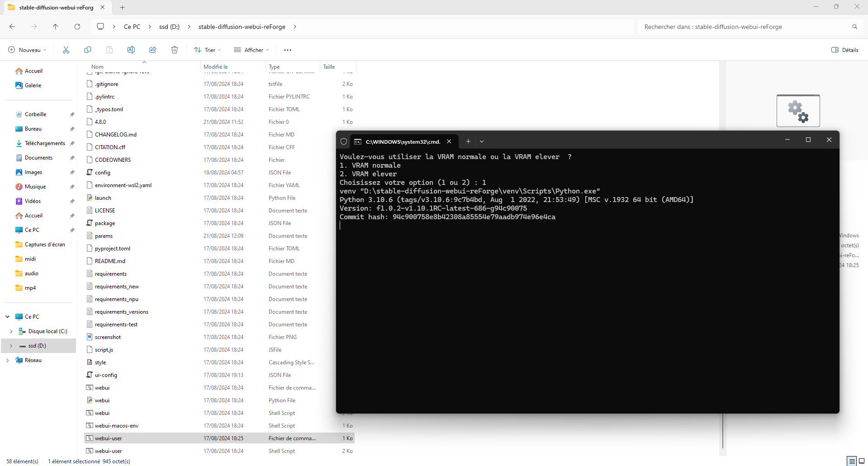
Task: Select the environment-wsl2.yaml file
Action: (x=123, y=185)
